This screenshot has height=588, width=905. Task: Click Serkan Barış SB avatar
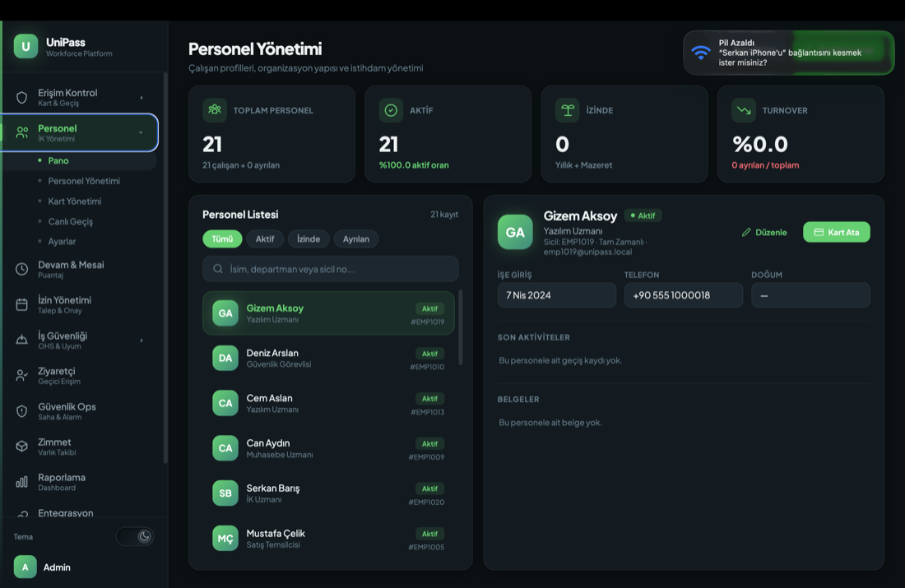pos(225,493)
